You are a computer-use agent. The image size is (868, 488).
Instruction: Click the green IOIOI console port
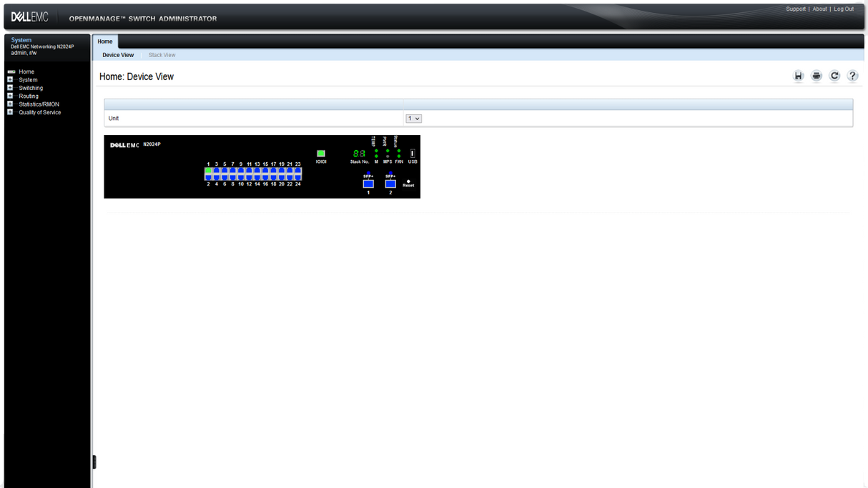(x=321, y=154)
